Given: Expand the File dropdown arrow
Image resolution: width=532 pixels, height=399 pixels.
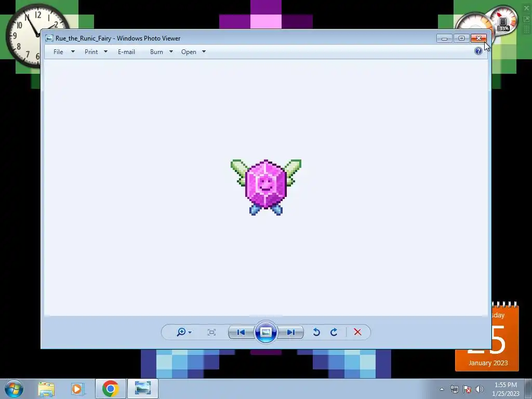Looking at the screenshot, I should (x=73, y=51).
